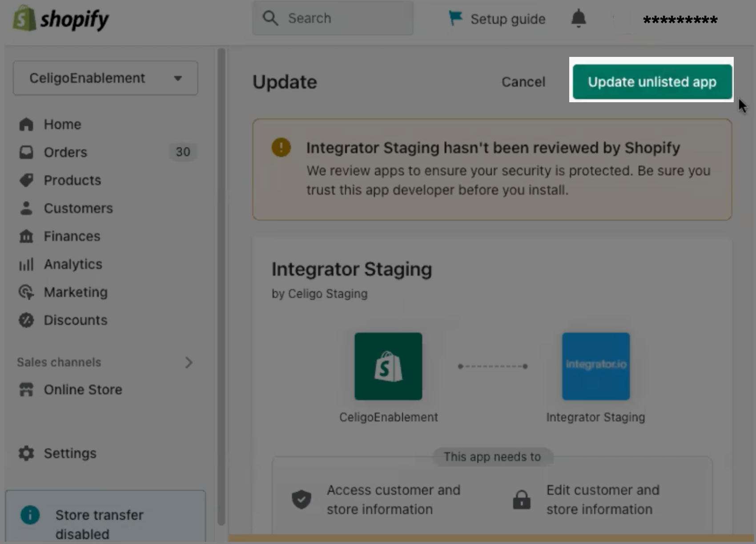Click 'Edit customer and store information' text
The height and width of the screenshot is (544, 756).
603,500
